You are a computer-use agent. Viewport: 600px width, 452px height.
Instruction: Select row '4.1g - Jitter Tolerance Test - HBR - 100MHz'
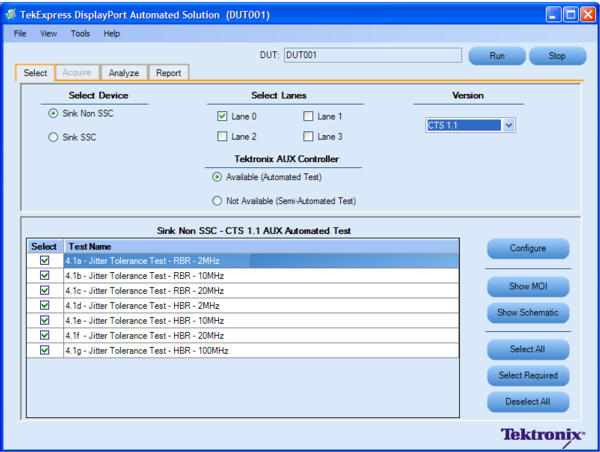(261, 350)
